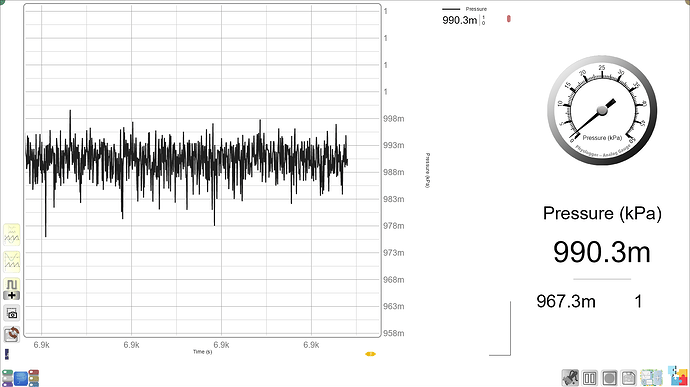Viewport: 690px width, 387px height.
Task: Click the large 990.3m reading
Action: click(x=602, y=252)
